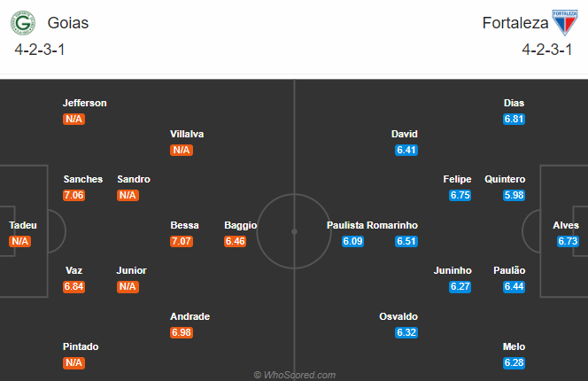Screen dimensions: 588x381
Task: Click the Fortaleza team crest icon
Action: tap(563, 22)
